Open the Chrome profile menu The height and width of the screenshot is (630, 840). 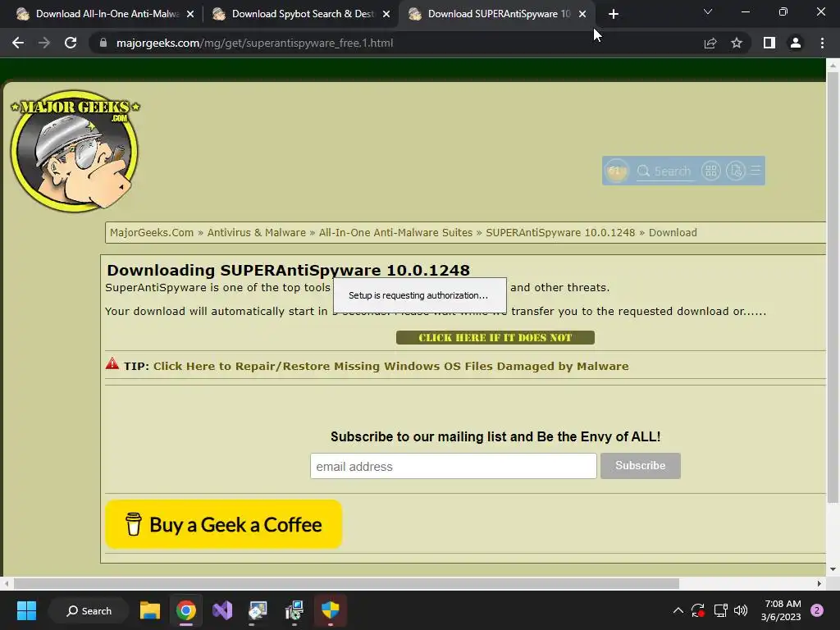tap(796, 43)
